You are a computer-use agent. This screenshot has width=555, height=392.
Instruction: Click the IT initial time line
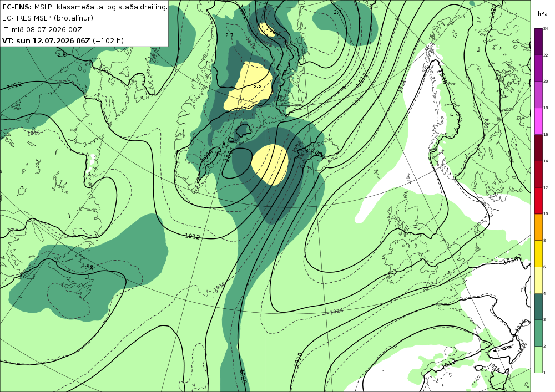click(42, 30)
